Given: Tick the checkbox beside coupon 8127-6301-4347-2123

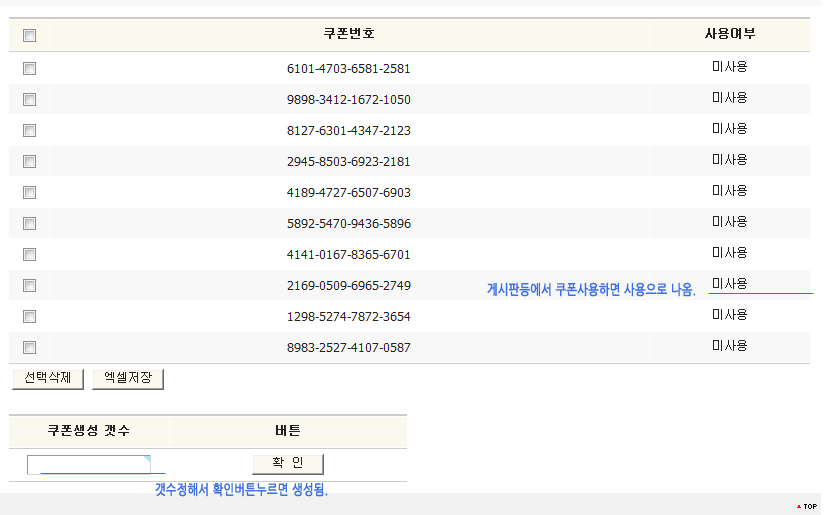Looking at the screenshot, I should click(29, 131).
